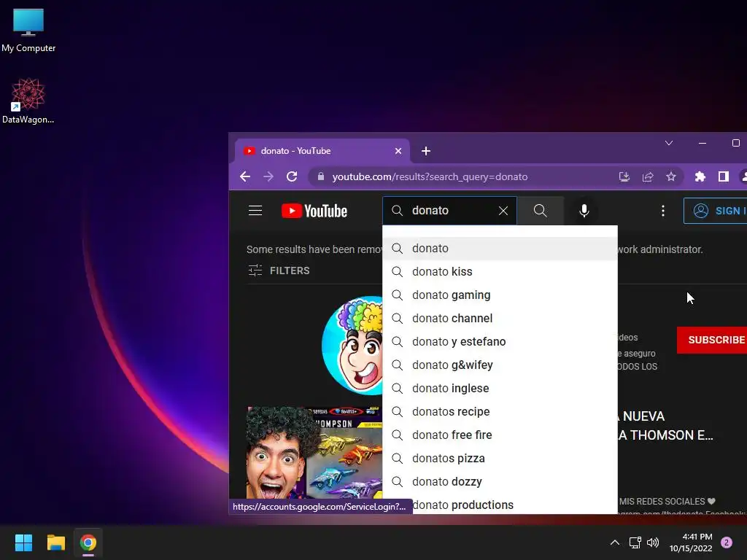Open YouTube settings three-dot menu
The width and height of the screenshot is (747, 560).
click(x=662, y=211)
